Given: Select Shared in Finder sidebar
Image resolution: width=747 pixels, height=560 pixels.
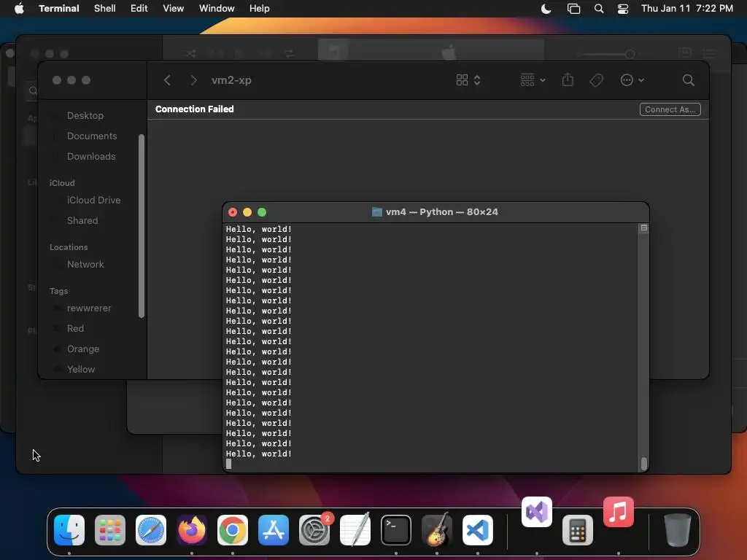Looking at the screenshot, I should (82, 221).
